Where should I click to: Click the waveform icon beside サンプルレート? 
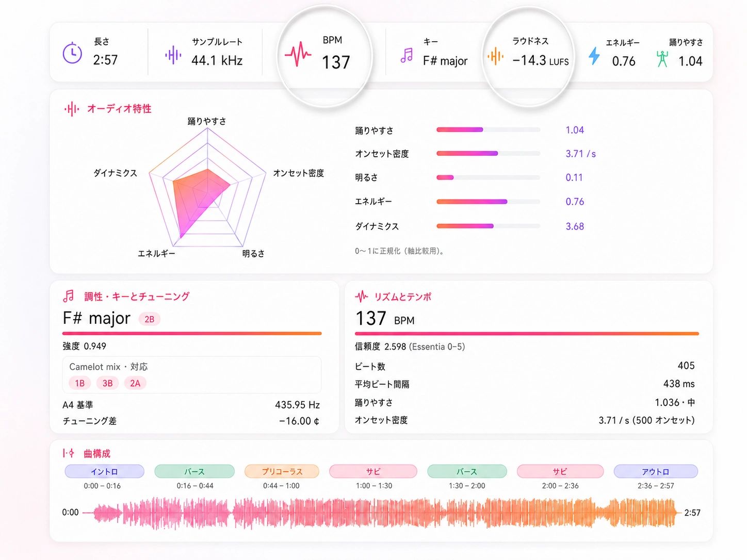[x=173, y=54]
